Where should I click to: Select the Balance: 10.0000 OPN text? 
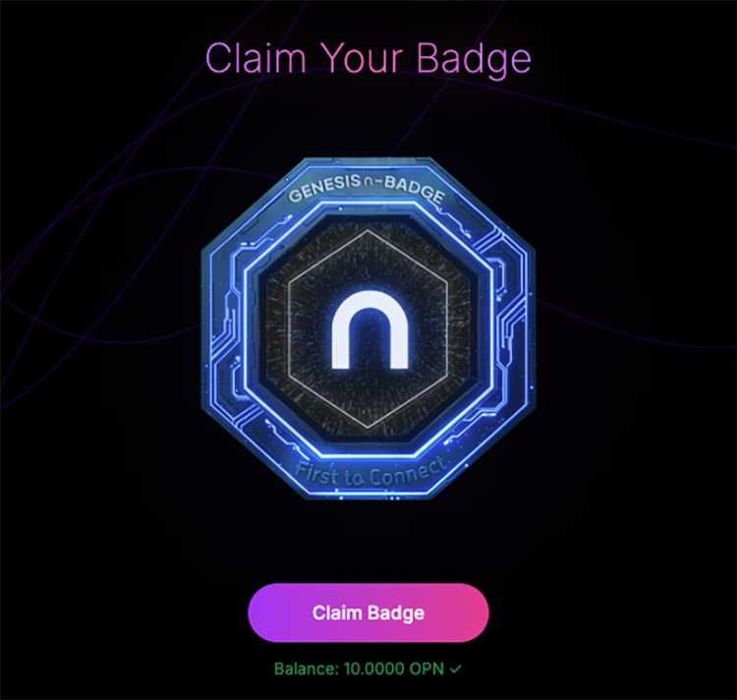(359, 669)
